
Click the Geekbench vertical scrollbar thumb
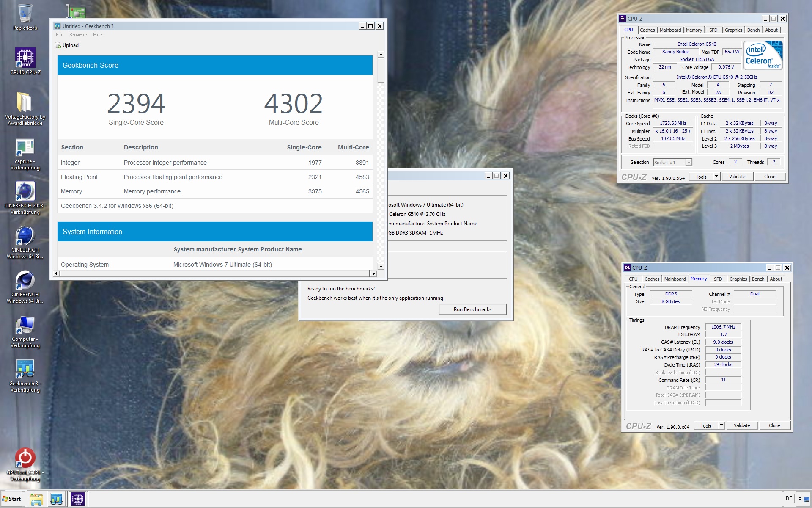(381, 70)
